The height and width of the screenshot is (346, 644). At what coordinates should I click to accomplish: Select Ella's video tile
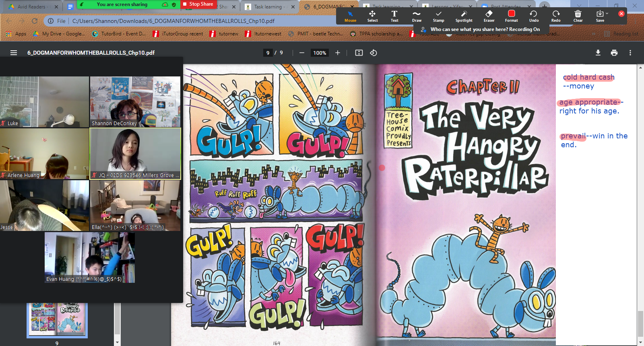(x=135, y=206)
